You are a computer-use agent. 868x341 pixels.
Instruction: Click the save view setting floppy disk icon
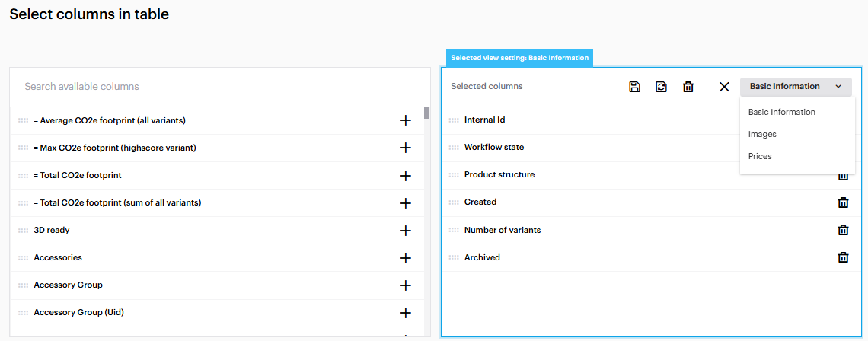tap(634, 87)
